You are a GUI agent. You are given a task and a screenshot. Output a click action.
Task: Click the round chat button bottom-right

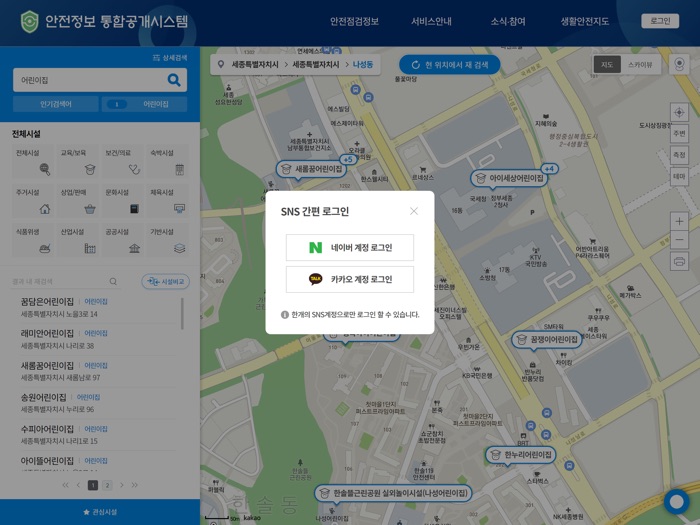tap(676, 502)
